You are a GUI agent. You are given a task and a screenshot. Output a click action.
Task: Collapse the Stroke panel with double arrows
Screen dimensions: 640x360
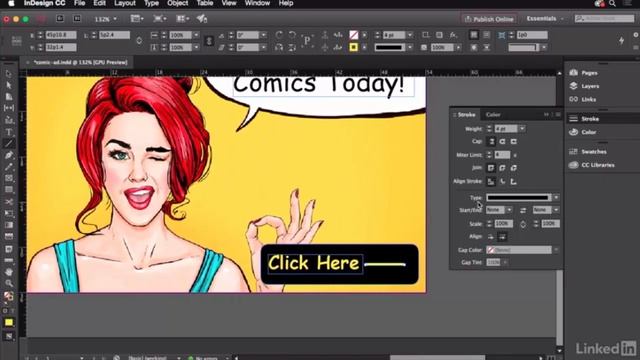click(x=546, y=115)
